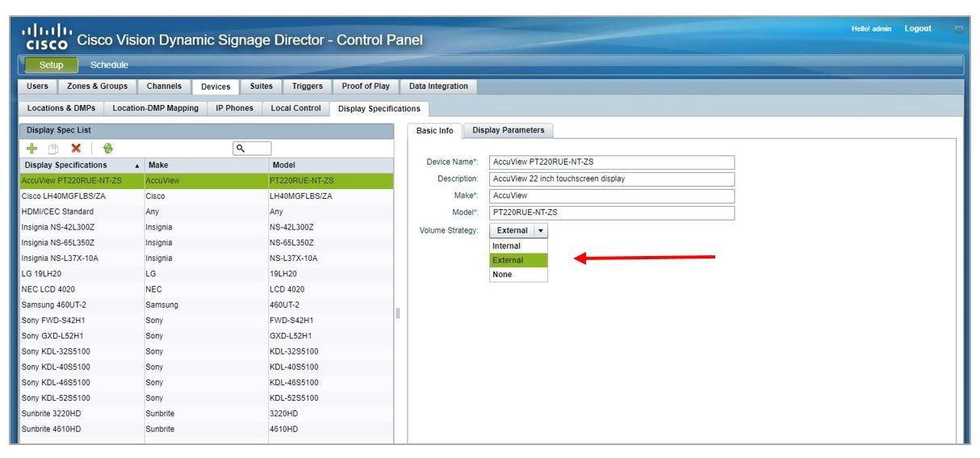Select Insignia NS-65L350Z row
The image size is (980, 458).
[207, 243]
